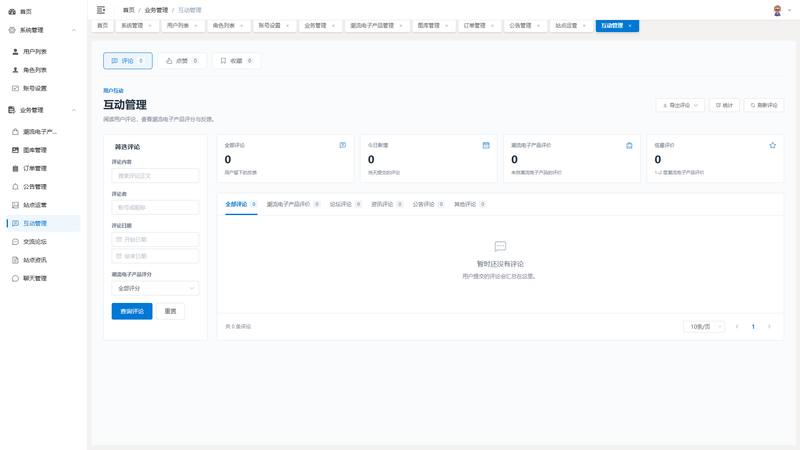Switch to the 站点运营 page tab

(566, 26)
